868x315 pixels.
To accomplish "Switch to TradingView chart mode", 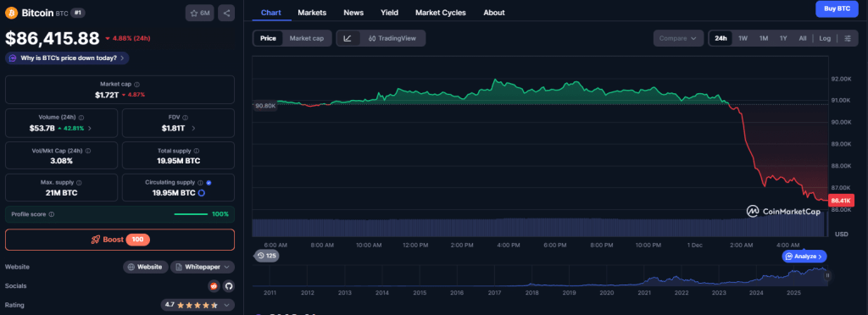I will point(392,38).
